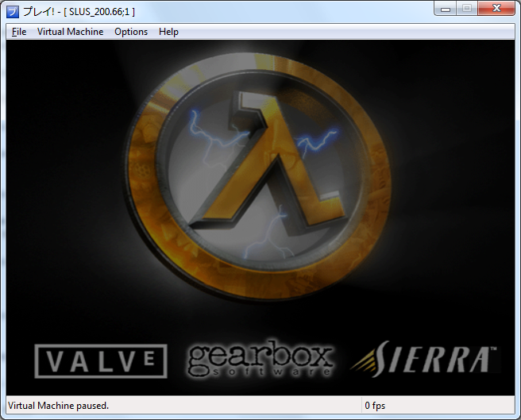Click the SLUS_200.66 window title text
The image size is (521, 420).
point(102,12)
